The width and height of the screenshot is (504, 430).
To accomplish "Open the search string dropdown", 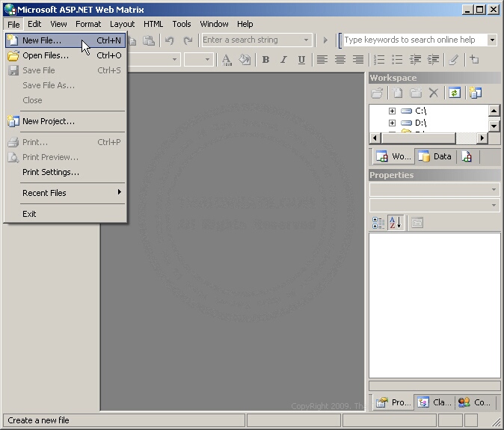I will pos(306,40).
